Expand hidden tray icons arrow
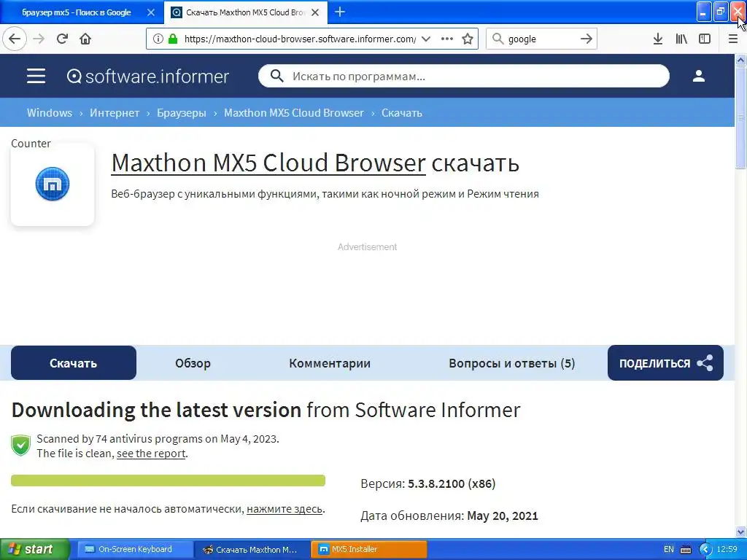Screen dimensions: 747x560 coord(705,550)
